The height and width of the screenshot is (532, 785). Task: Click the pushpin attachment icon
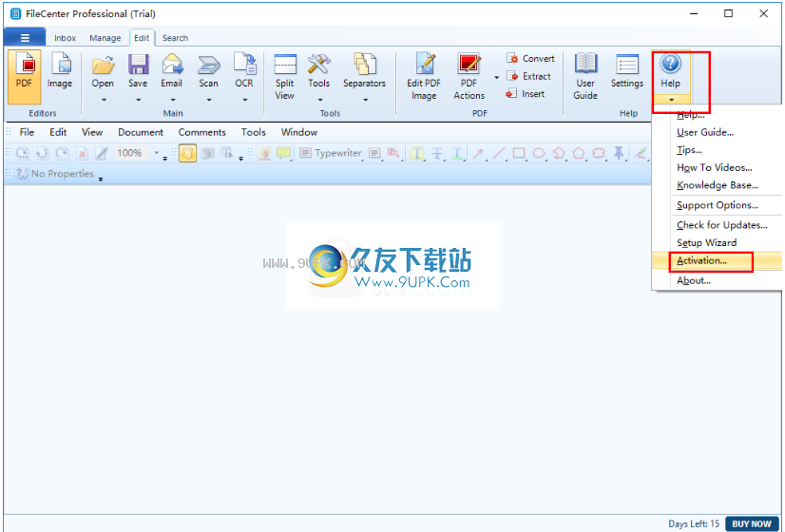620,153
